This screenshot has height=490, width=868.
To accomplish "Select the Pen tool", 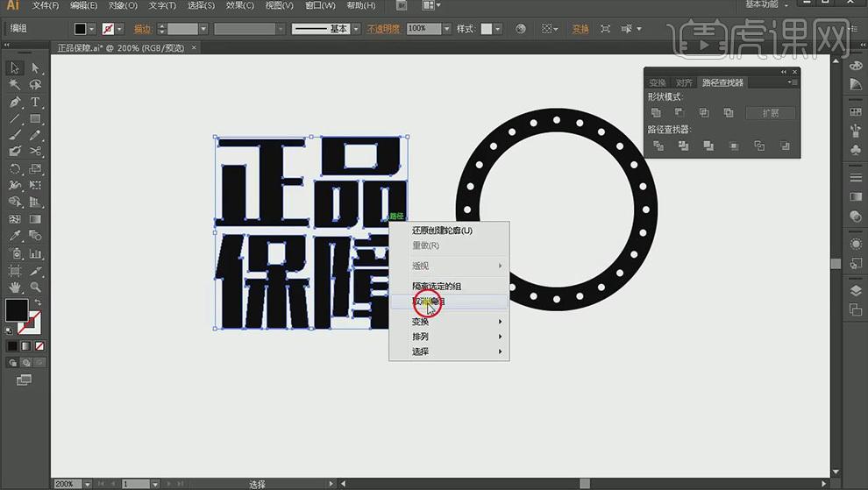I will (14, 102).
